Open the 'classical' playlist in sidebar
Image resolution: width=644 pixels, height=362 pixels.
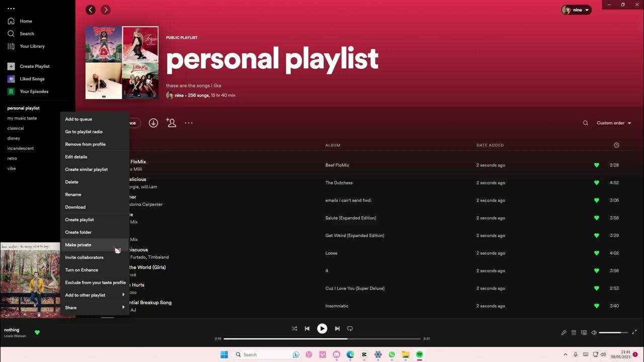pos(16,128)
